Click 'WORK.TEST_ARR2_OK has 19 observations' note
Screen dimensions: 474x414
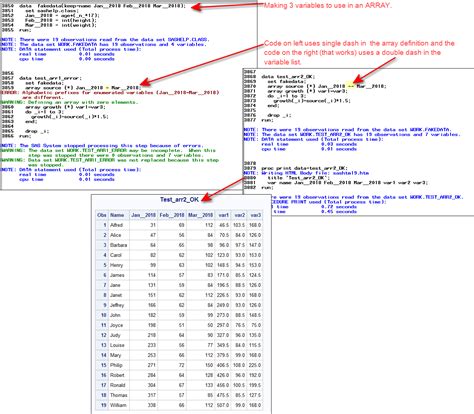352,135
